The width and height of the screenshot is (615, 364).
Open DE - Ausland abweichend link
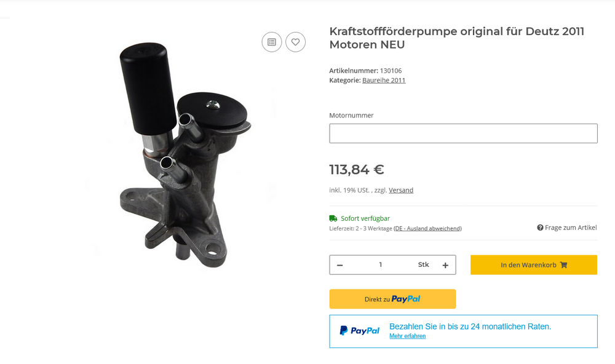428,228
